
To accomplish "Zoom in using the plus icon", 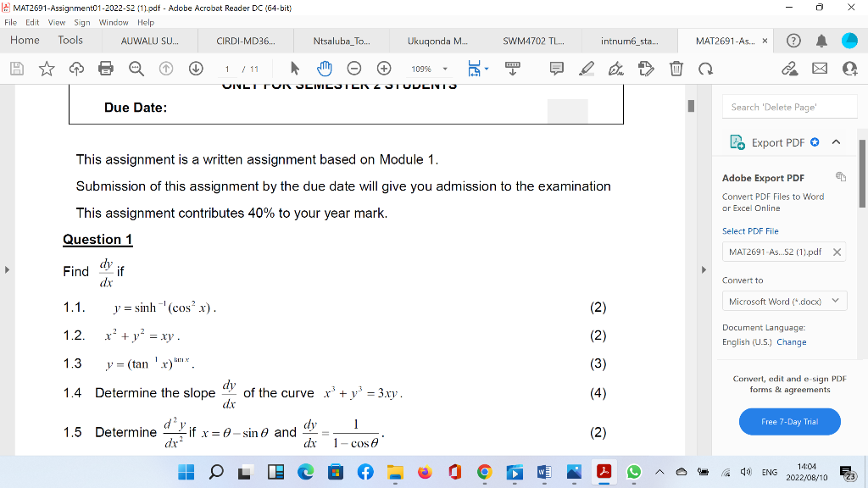I will tap(384, 69).
